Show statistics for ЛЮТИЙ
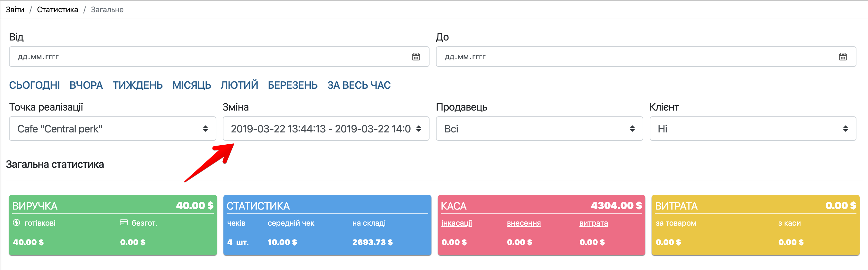The width and height of the screenshot is (868, 270). click(x=239, y=85)
